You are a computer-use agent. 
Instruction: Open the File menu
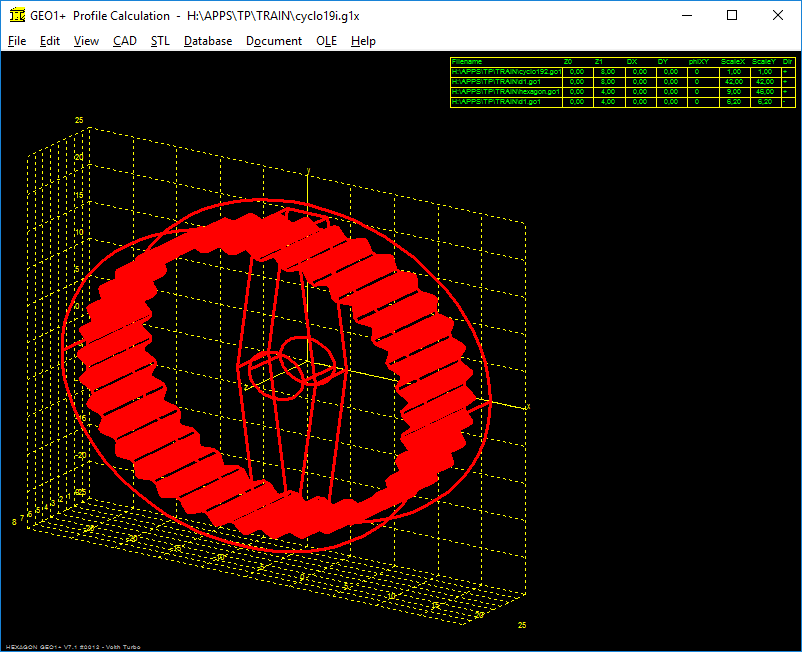(17, 41)
